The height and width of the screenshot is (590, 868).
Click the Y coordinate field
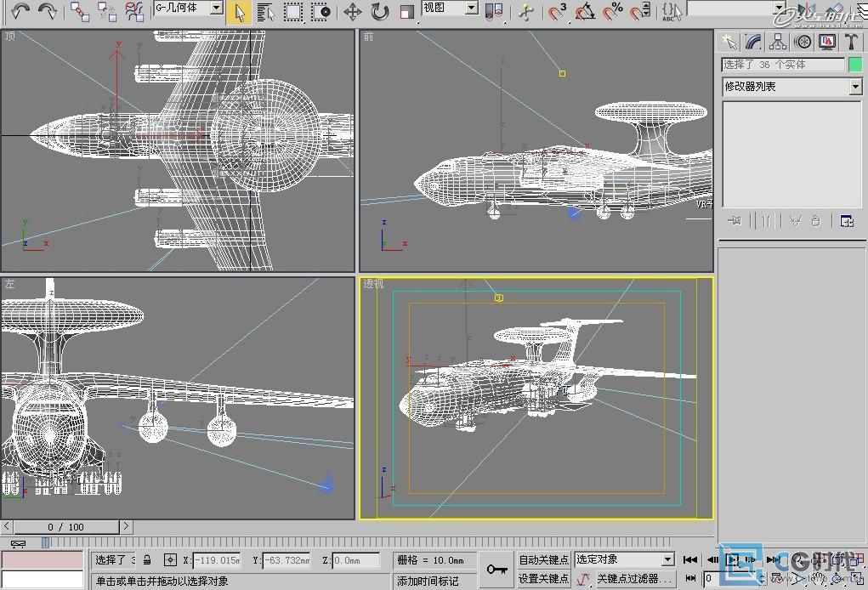286,560
